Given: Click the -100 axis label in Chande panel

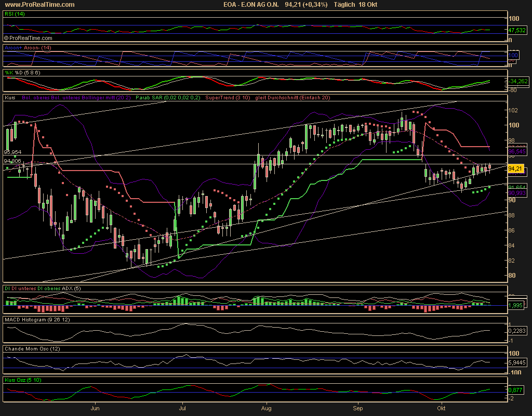Looking at the screenshot, I should point(515,372).
